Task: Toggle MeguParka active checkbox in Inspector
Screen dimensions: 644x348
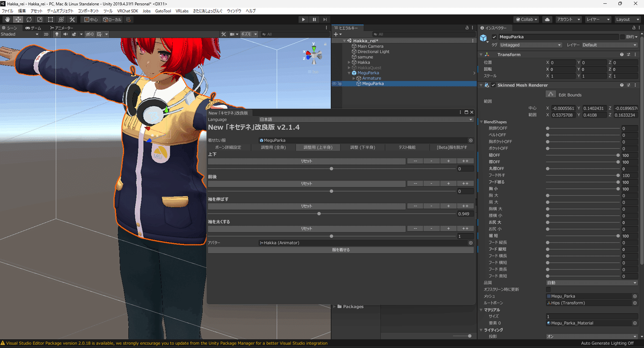Action: 494,37
